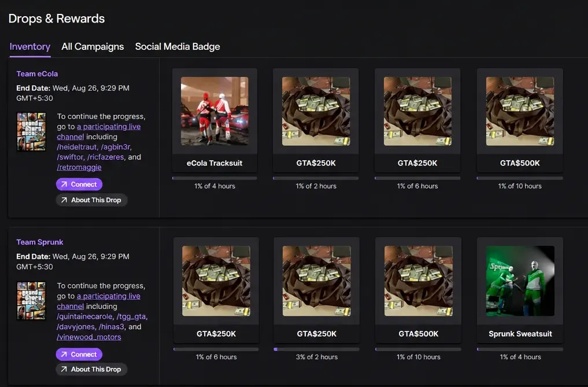Select Team eCola GTA$500K reward image
The height and width of the screenshot is (387, 588).
(520, 111)
